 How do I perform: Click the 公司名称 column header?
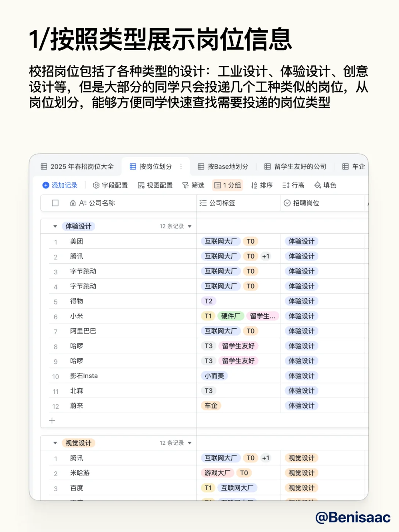click(x=119, y=203)
